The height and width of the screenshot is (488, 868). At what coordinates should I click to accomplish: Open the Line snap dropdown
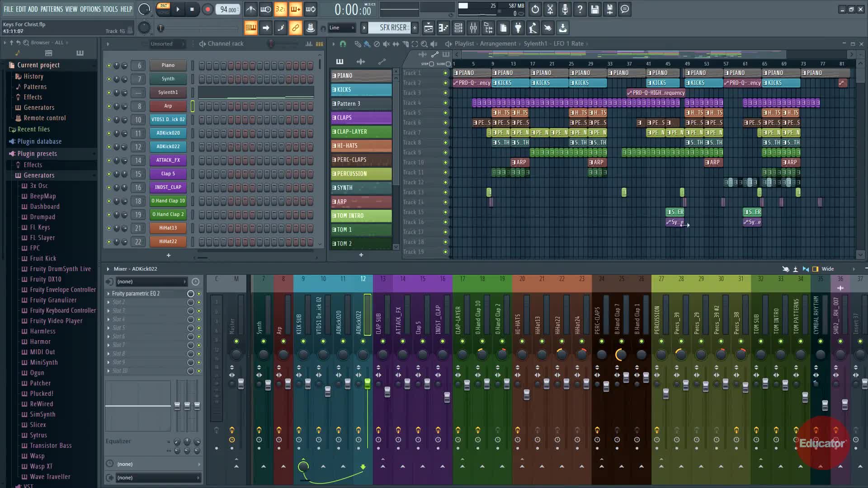(x=342, y=28)
